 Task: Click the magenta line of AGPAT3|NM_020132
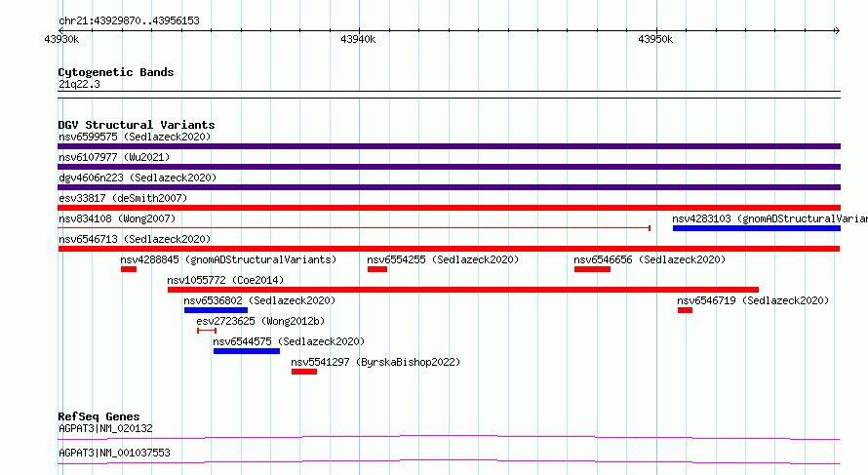click(449, 437)
